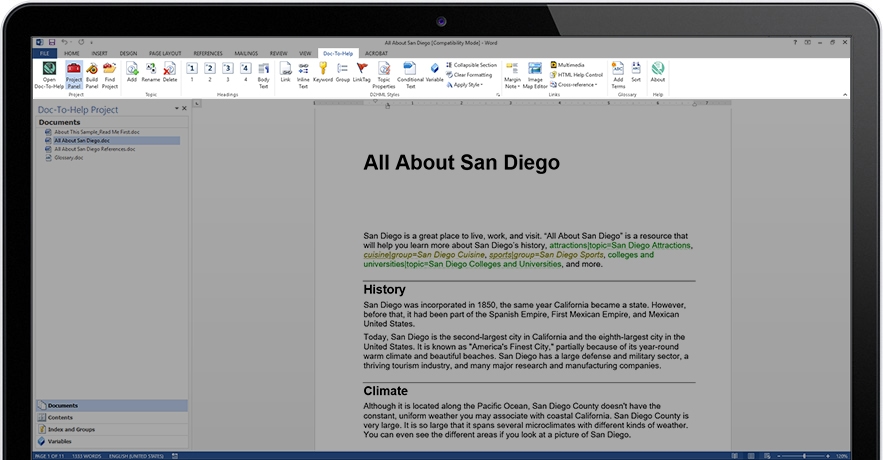Image resolution: width=883 pixels, height=460 pixels.
Task: Open the Index and Groups section
Action: pyautogui.click(x=112, y=430)
